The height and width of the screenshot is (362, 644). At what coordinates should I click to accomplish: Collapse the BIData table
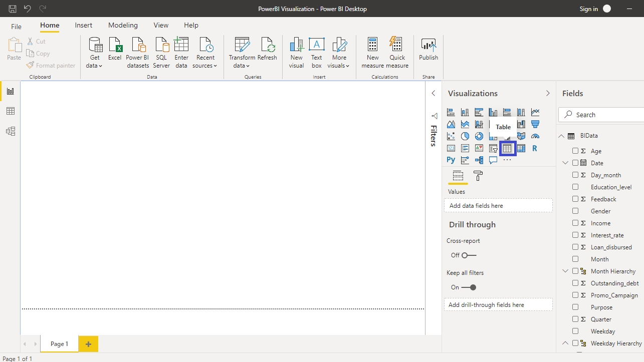click(561, 136)
